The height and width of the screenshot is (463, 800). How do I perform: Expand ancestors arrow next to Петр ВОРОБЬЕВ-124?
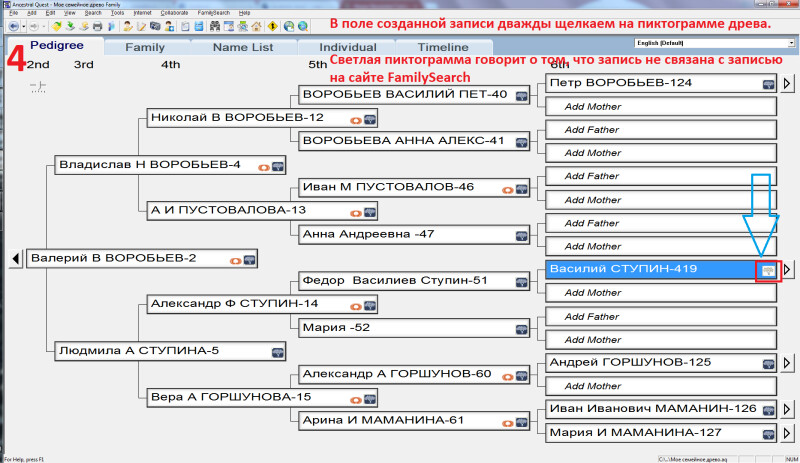point(787,83)
